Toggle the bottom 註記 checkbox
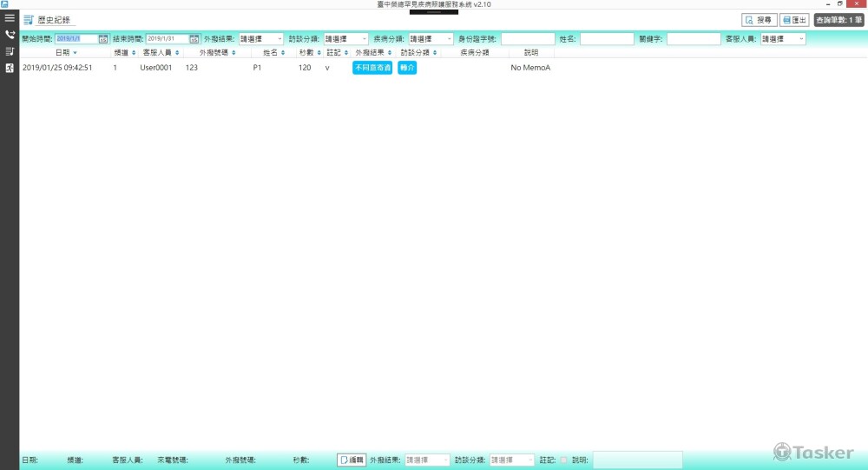The image size is (868, 470). click(563, 460)
